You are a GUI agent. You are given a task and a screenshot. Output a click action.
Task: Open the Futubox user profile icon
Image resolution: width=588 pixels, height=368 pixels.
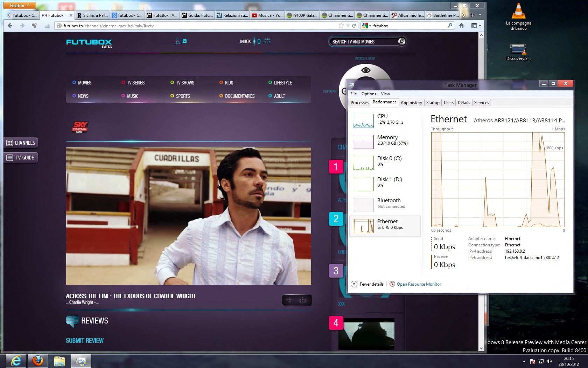point(177,41)
